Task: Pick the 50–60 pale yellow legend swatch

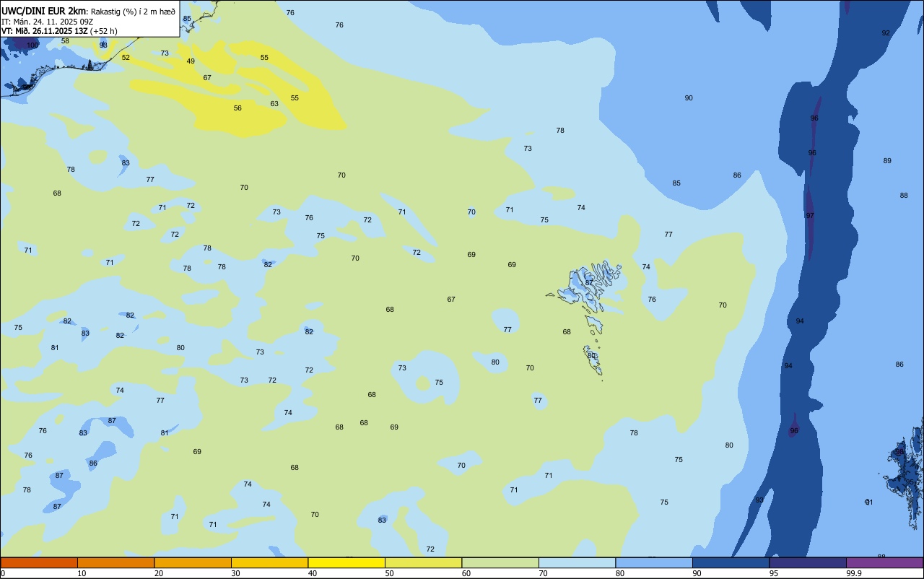Action: (x=423, y=562)
